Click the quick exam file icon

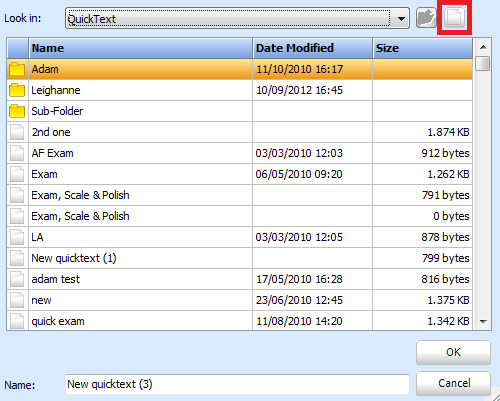coord(17,321)
